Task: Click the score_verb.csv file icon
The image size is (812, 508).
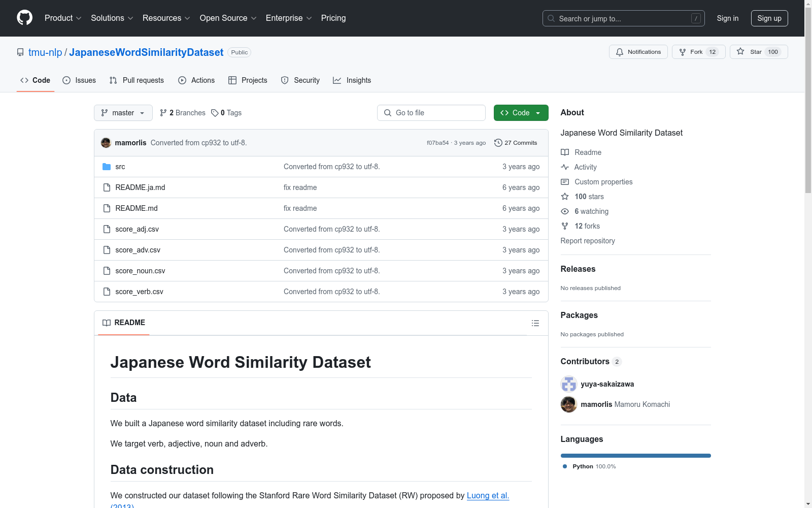Action: 107,292
